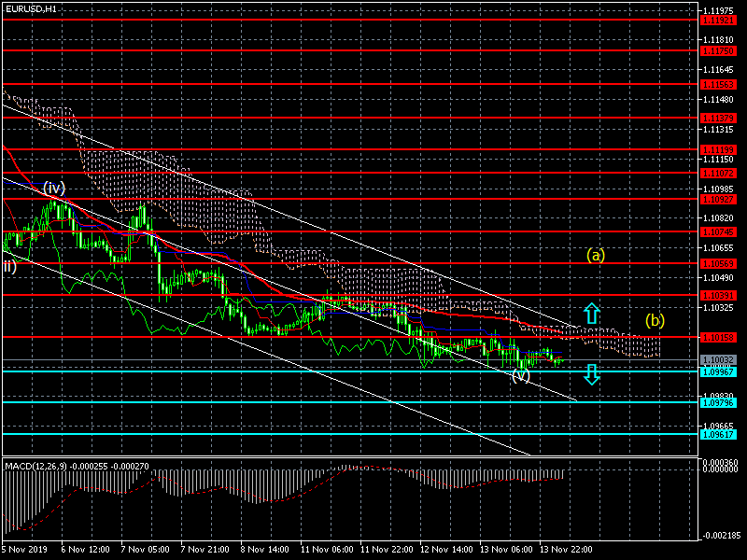
Task: Select the yellow (a) wave label
Action: [x=596, y=255]
